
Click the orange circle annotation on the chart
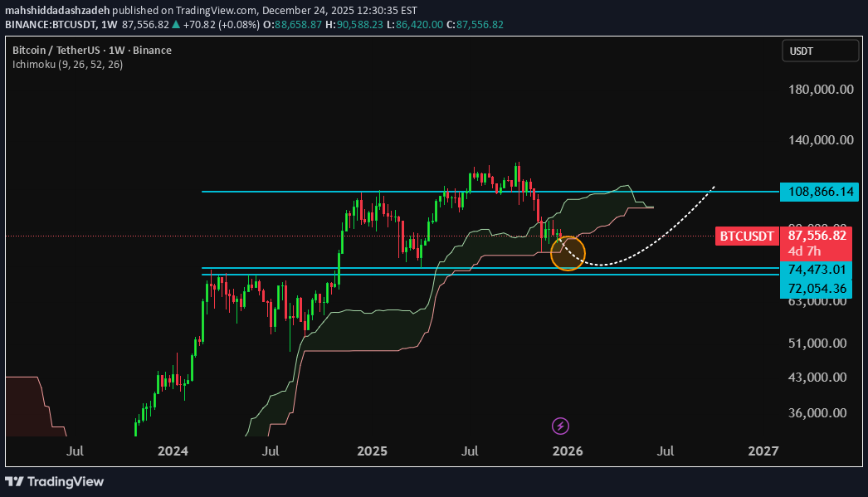(568, 253)
